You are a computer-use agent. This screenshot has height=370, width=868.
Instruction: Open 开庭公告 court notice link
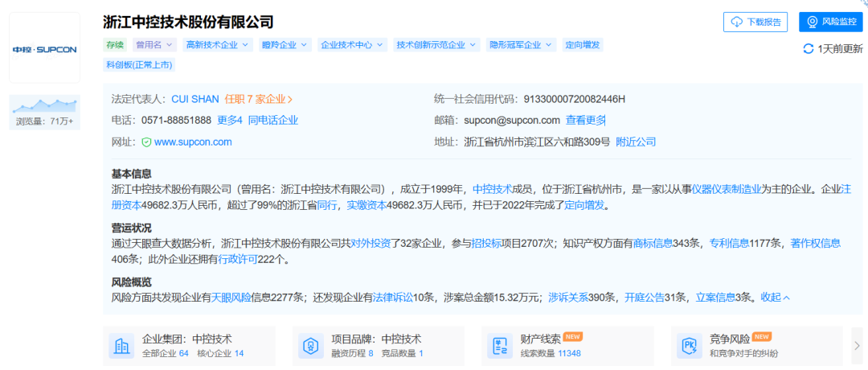tap(645, 298)
